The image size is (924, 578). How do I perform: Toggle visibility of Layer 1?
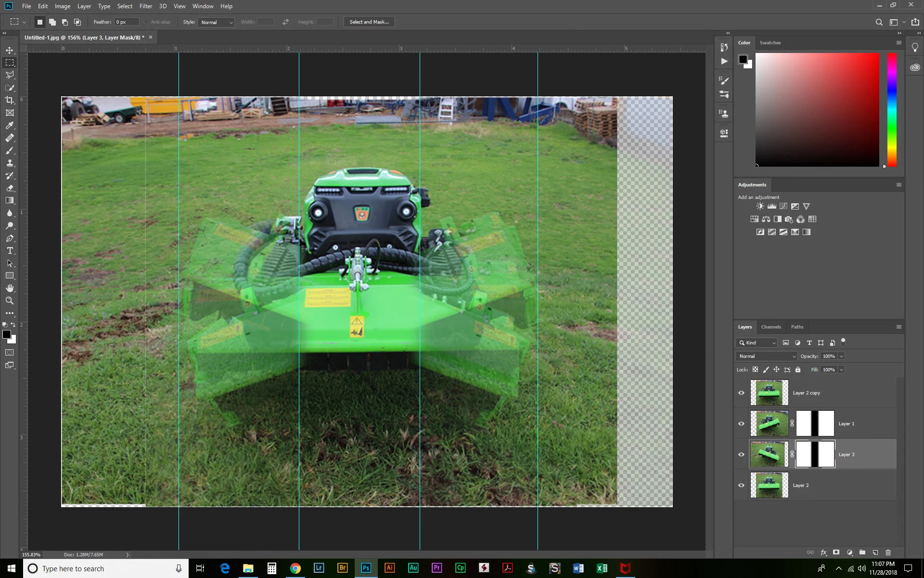pos(741,423)
